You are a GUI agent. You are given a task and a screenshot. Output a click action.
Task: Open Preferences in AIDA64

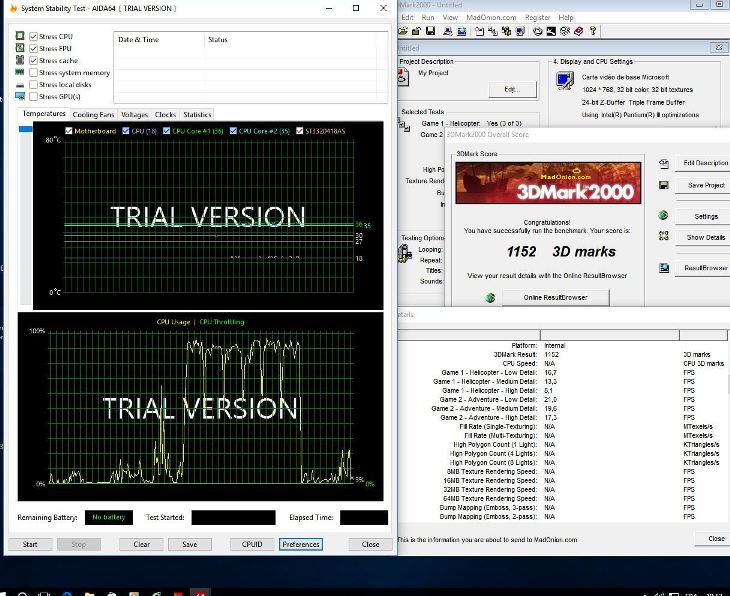(301, 544)
